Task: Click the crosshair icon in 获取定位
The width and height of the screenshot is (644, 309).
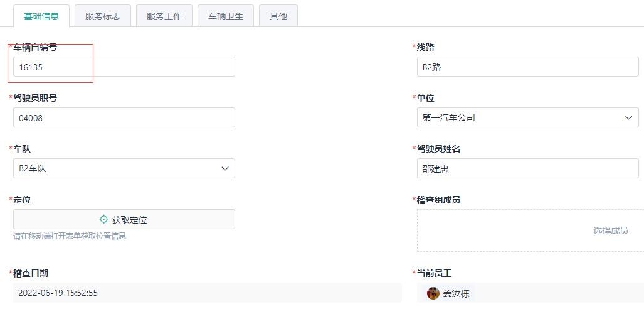Action: (104, 220)
